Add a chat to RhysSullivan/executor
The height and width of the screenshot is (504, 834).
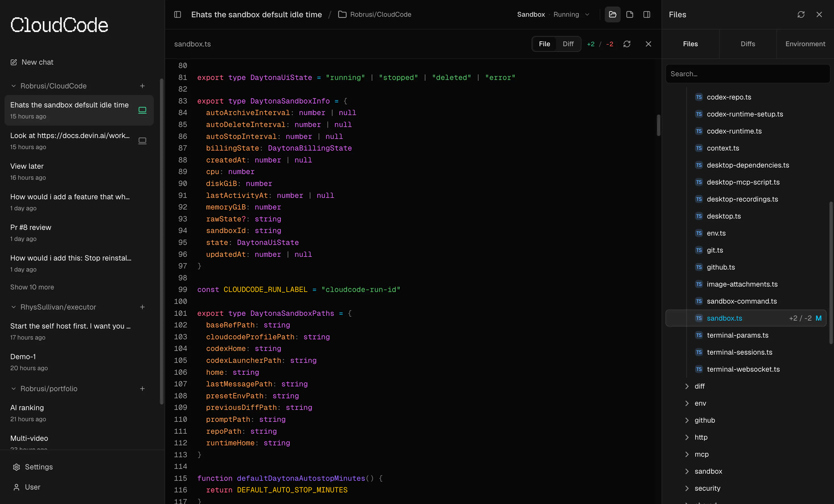point(142,307)
